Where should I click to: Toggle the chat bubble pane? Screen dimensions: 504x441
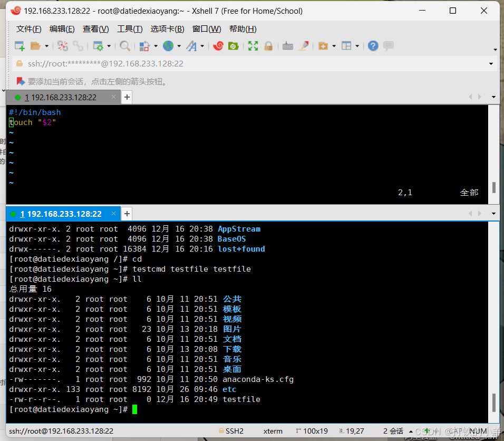pos(389,46)
